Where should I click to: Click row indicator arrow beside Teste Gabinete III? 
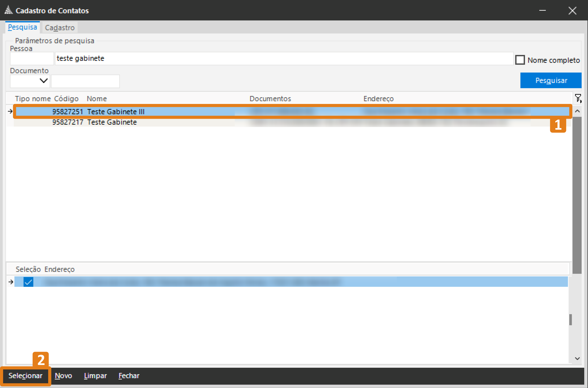click(10, 111)
